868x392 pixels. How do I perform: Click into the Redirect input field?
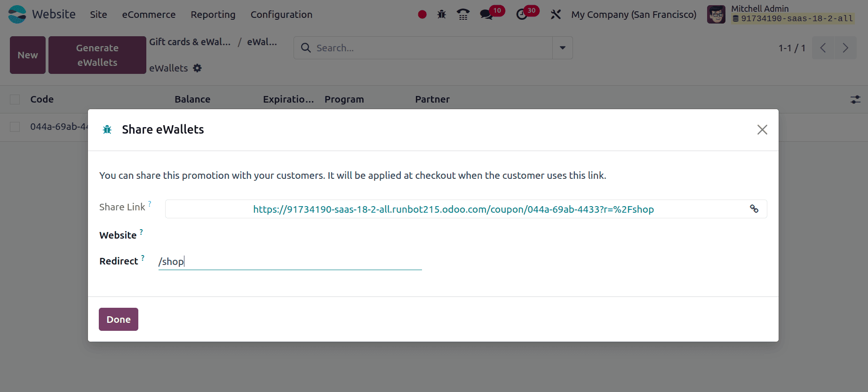[290, 262]
